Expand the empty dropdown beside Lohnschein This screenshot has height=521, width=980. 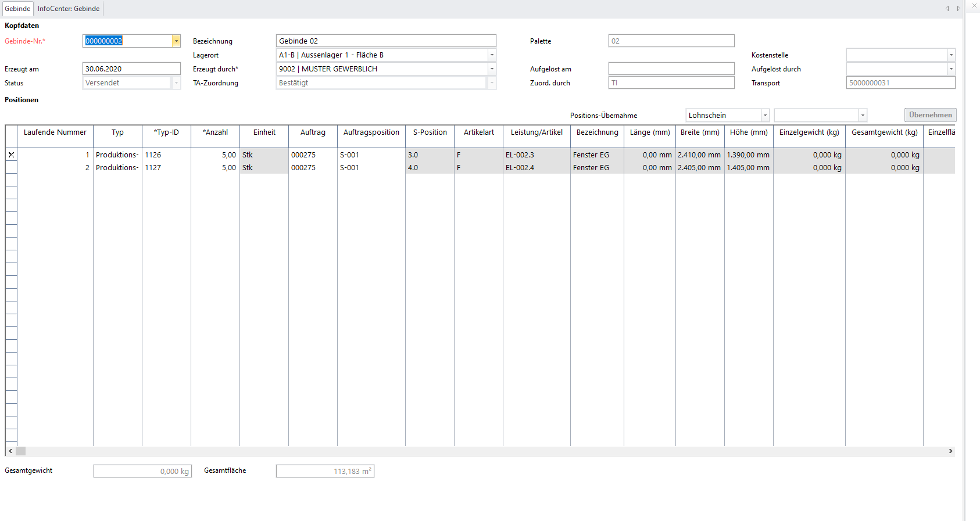coord(863,116)
